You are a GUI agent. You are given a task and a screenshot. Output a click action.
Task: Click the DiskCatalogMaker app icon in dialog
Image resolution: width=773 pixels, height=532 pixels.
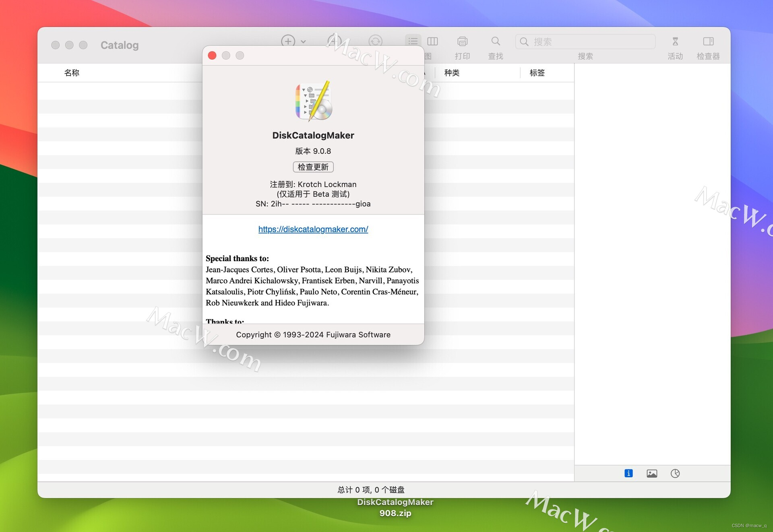tap(313, 101)
